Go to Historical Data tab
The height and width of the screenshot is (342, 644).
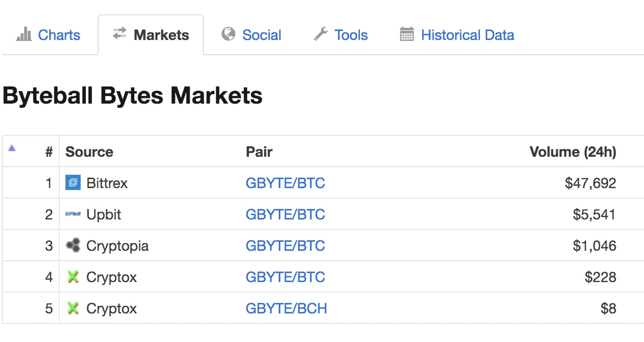click(x=457, y=35)
